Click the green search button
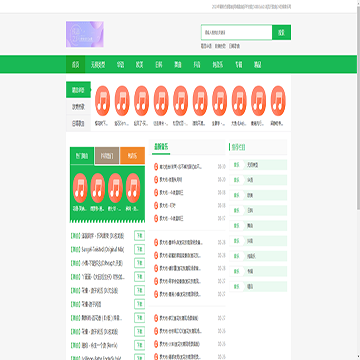This screenshot has height=360, width=360. pos(282,32)
